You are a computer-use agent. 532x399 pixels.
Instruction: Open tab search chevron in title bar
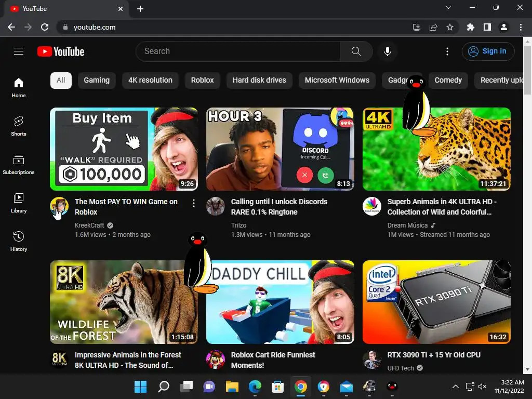point(448,7)
